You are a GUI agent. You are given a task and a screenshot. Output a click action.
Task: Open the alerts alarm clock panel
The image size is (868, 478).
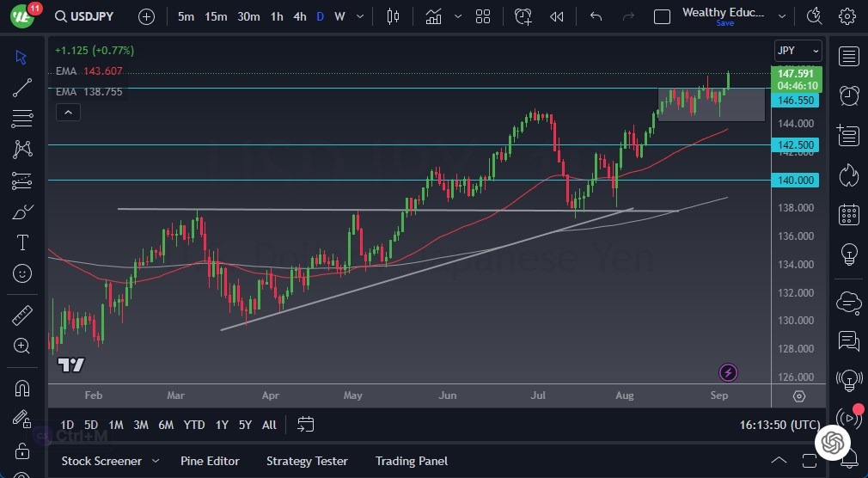(849, 95)
